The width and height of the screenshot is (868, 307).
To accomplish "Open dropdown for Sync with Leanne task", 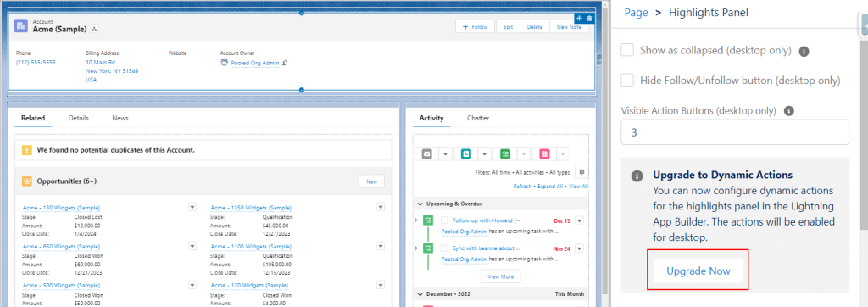I will pyautogui.click(x=580, y=248).
